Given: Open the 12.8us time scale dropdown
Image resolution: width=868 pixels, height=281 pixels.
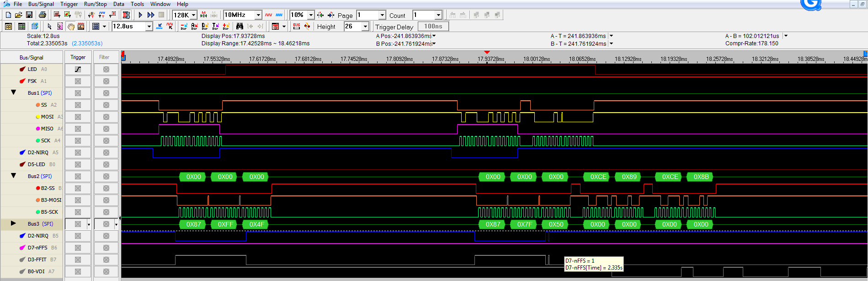Looking at the screenshot, I should 149,27.
